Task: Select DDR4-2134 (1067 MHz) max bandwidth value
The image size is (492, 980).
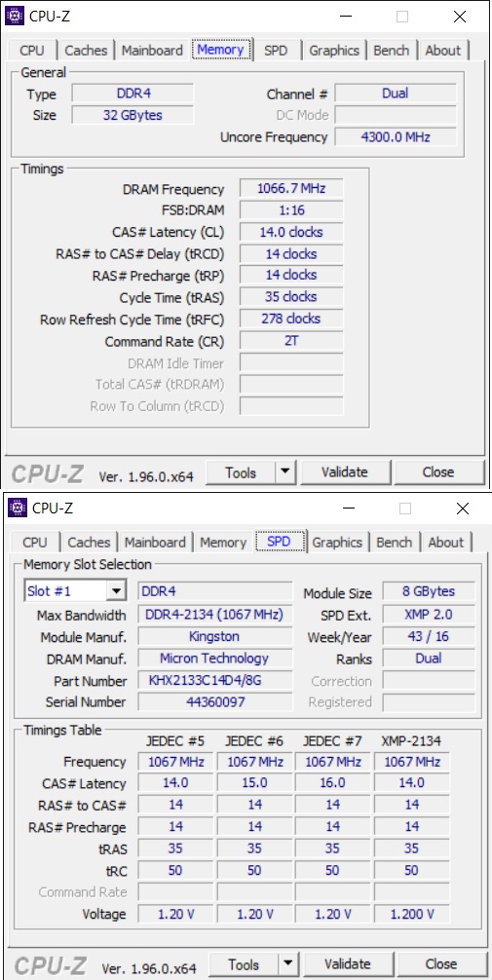Action: tap(214, 615)
